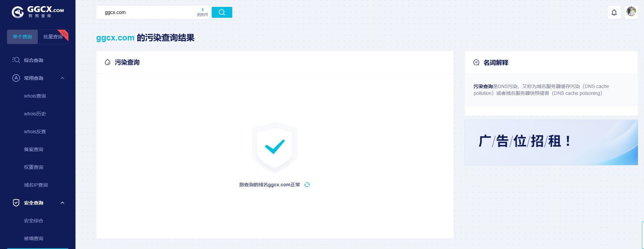The width and height of the screenshot is (644, 249).
Task: Click the 狗狗币 balance indicator
Action: point(202,12)
